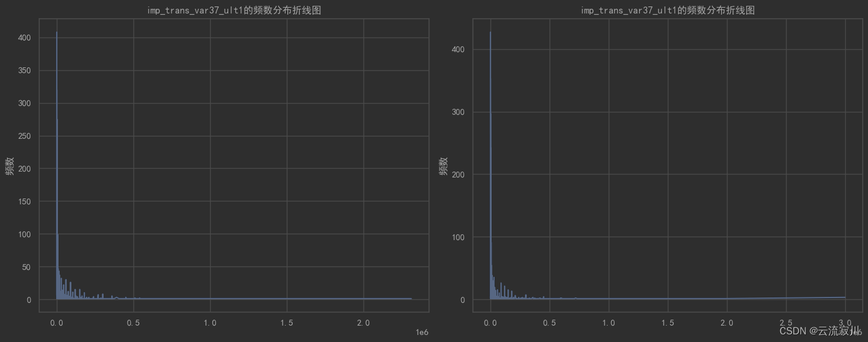Click x-axis tick 1.5 on the left chart
Viewport: 868px width, 342px height.
(x=287, y=323)
